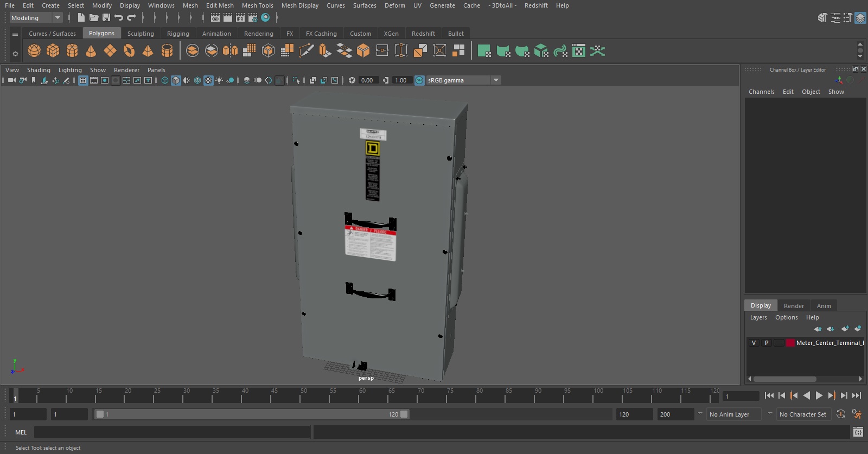Image resolution: width=868 pixels, height=454 pixels.
Task: Toggle the viewport grid display
Action: click(x=83, y=80)
